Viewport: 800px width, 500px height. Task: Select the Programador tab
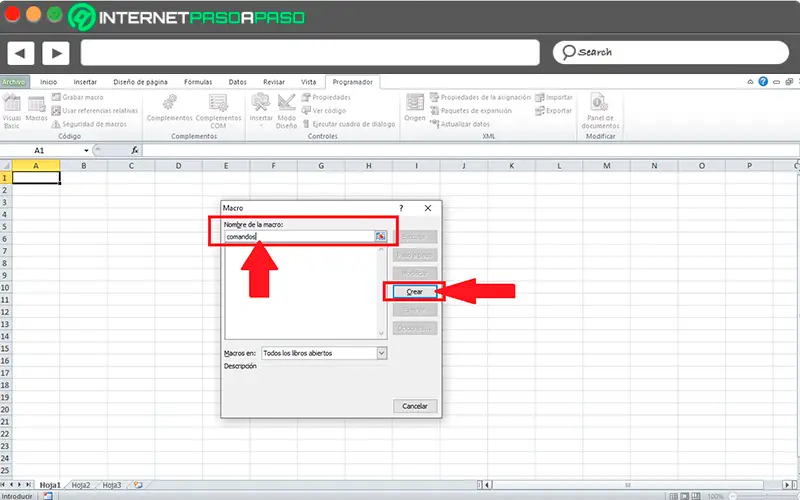pos(353,82)
